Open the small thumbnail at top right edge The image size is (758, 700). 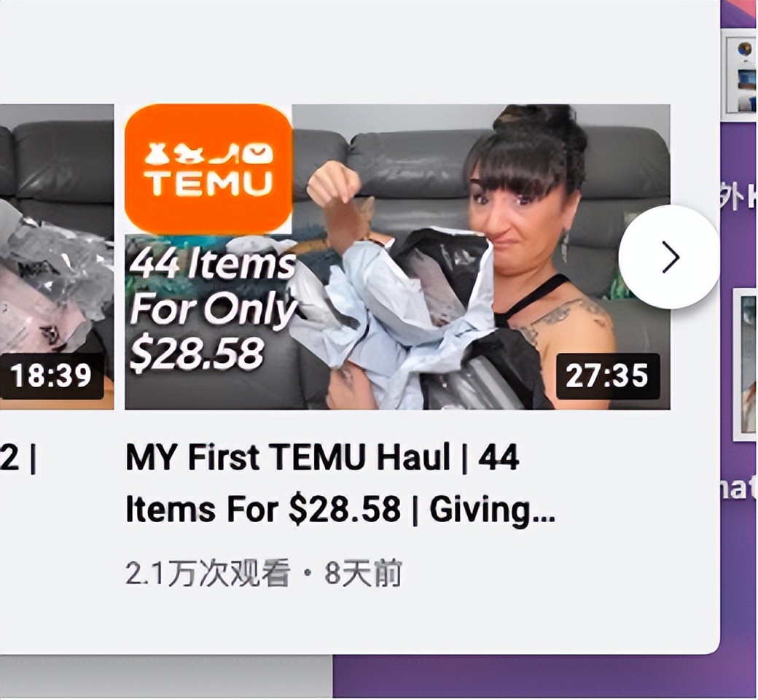point(740,72)
